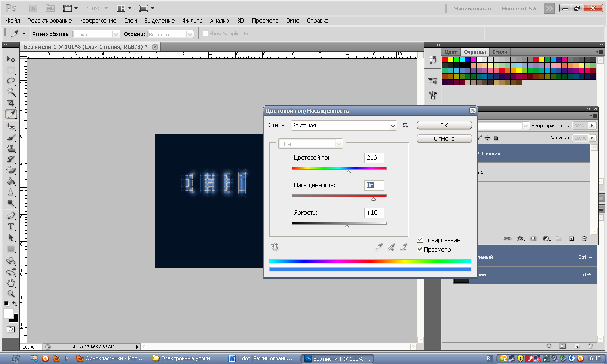607x364 pixels.
Task: Click the Отмена button
Action: click(444, 138)
